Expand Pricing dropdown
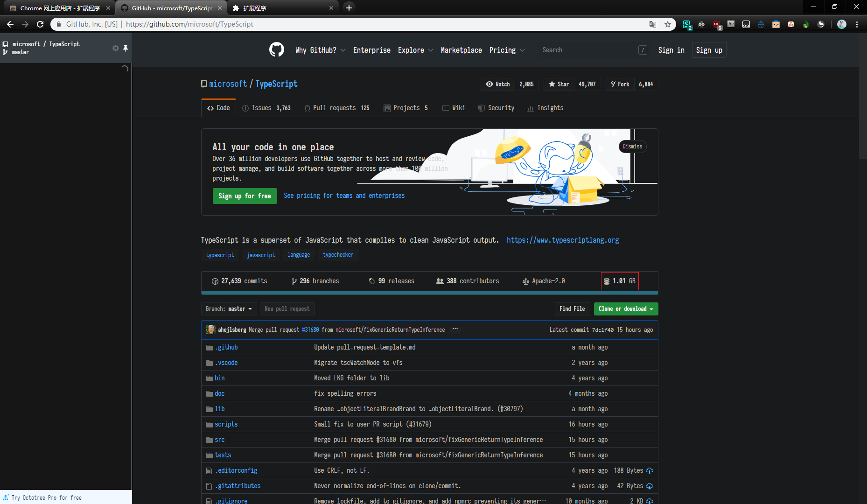 pos(507,50)
